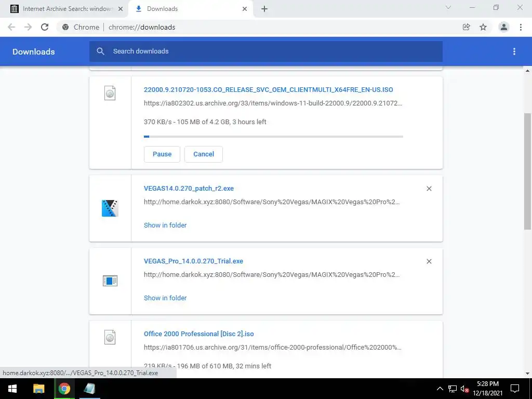Open a new tab with plus button
Image resolution: width=532 pixels, height=399 pixels.
pos(264,9)
